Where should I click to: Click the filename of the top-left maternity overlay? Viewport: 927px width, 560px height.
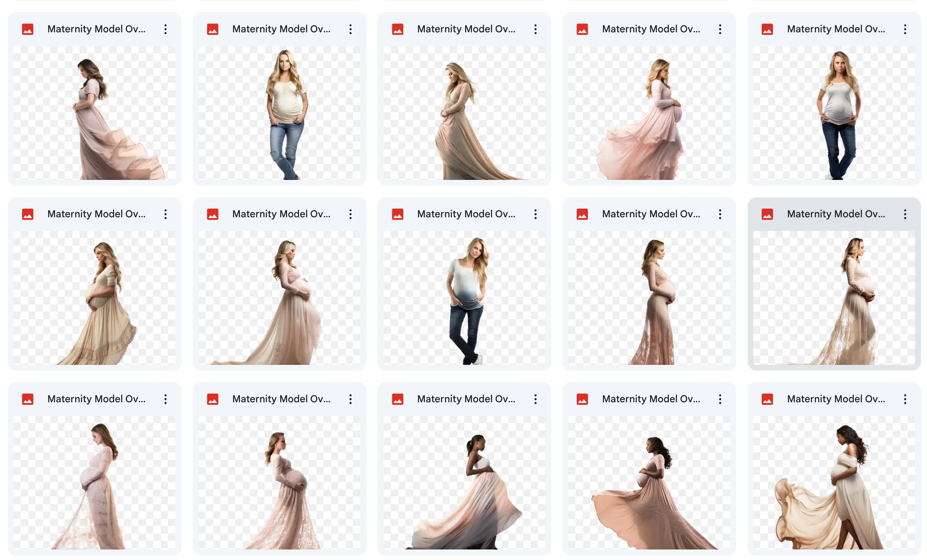pos(97,29)
